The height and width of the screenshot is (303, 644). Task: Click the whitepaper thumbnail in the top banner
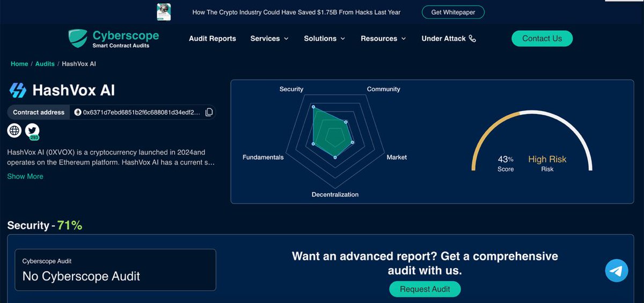click(x=164, y=12)
